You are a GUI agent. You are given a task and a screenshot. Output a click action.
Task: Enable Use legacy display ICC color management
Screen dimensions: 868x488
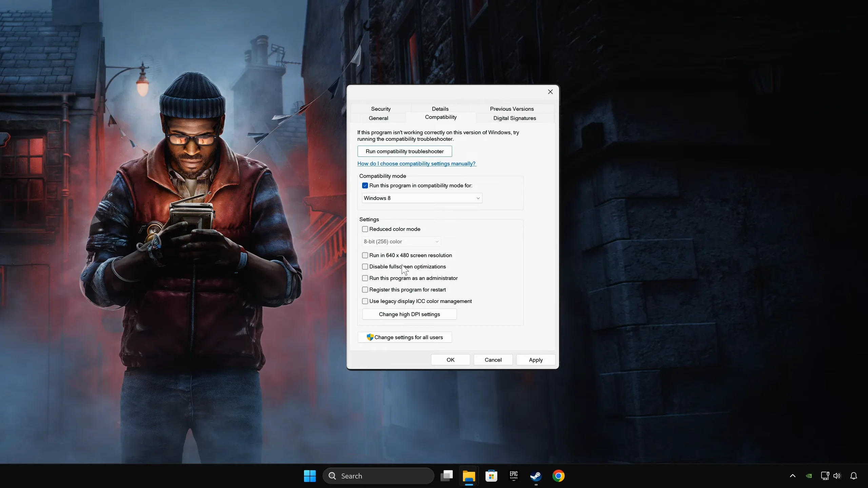(365, 301)
